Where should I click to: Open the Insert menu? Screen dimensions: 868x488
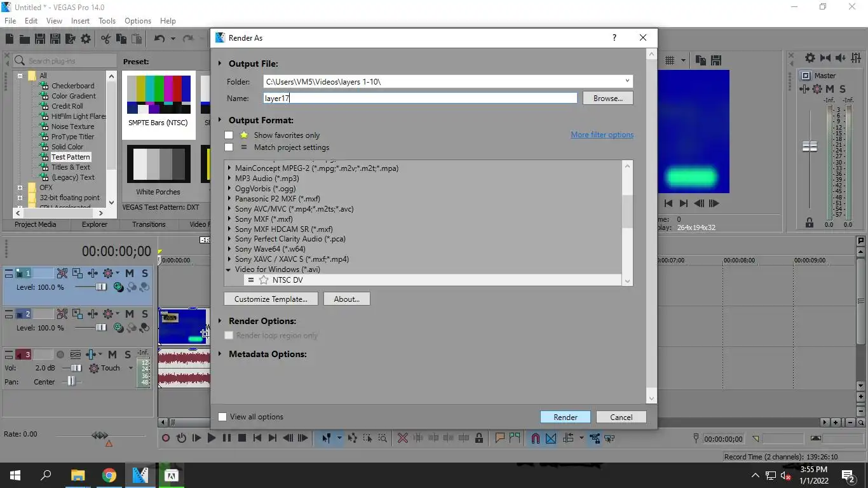[80, 21]
